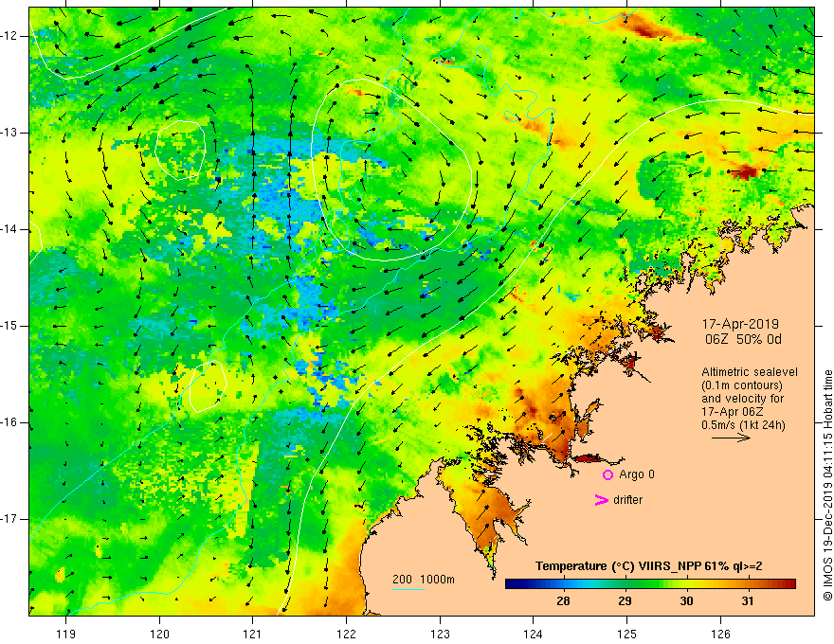Click the '29' color bar tick label
The width and height of the screenshot is (834, 644).
625,601
